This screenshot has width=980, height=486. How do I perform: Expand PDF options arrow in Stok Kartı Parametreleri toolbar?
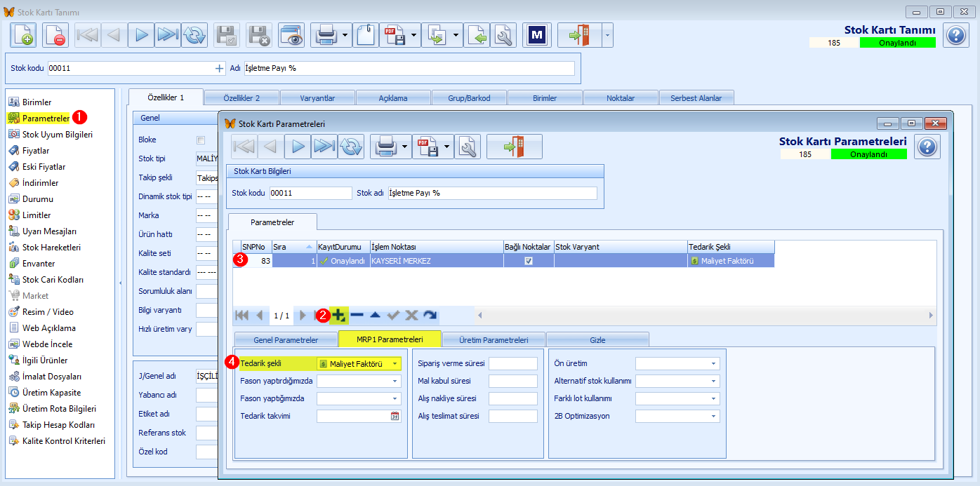pos(447,147)
